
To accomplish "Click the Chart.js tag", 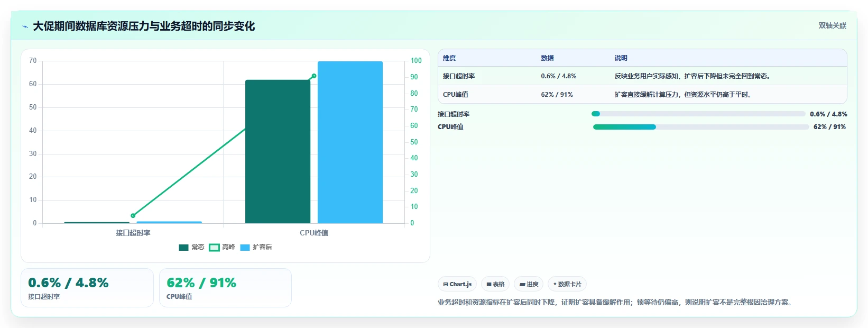I will pos(457,284).
